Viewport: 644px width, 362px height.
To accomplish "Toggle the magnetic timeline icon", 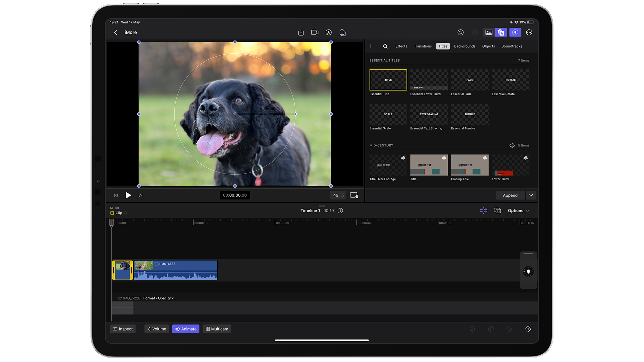I will click(483, 210).
